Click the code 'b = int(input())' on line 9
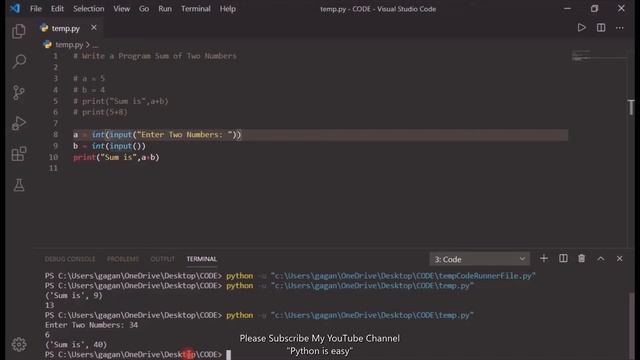 pos(109,146)
